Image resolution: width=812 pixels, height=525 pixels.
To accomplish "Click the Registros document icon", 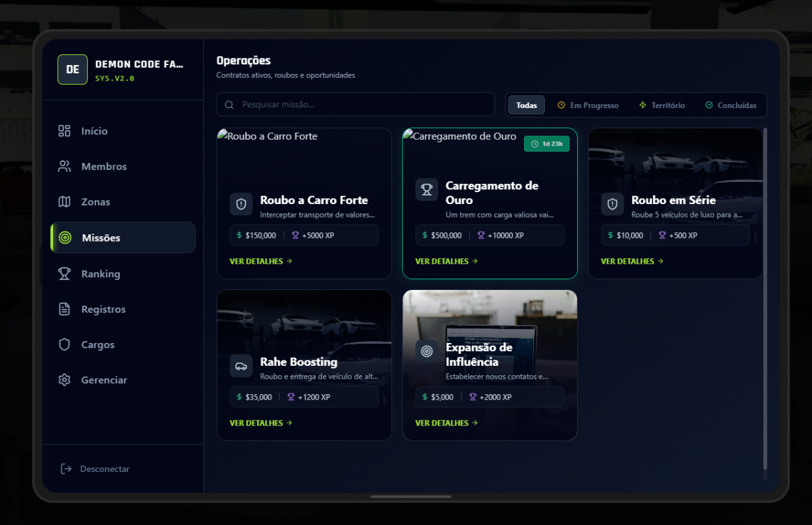I will click(64, 309).
